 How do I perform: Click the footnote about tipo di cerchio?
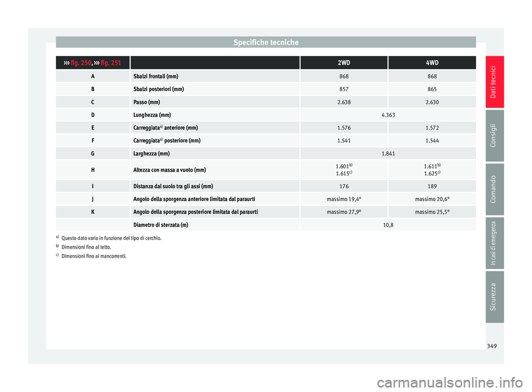[109, 238]
